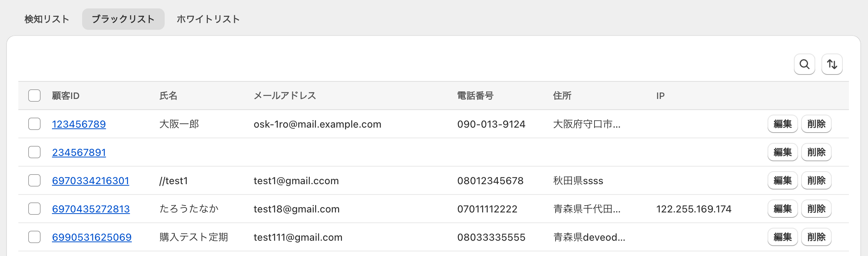Viewport: 868px width, 256px height.
Task: Toggle the select-all header checkbox
Action: (34, 96)
